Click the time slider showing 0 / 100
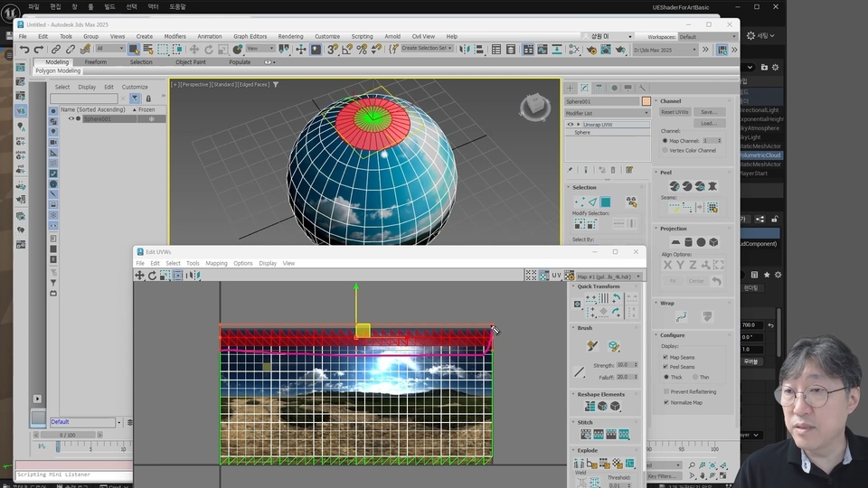Screen dimensions: 868x488 [x=68, y=435]
